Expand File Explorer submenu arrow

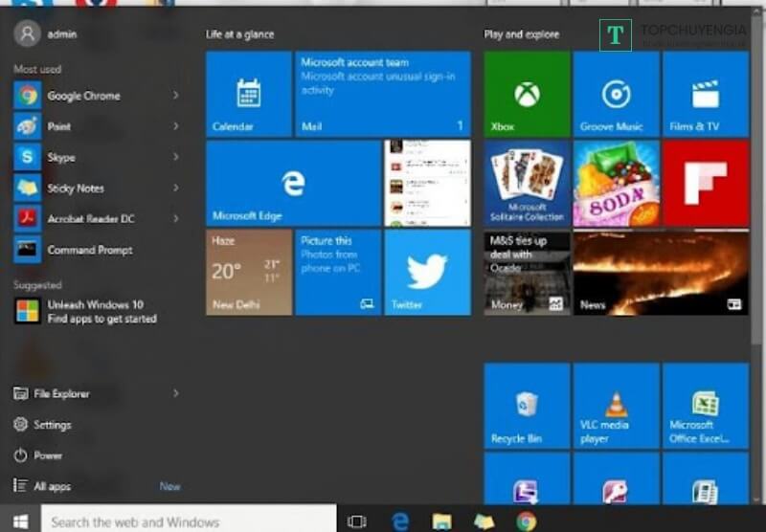176,393
